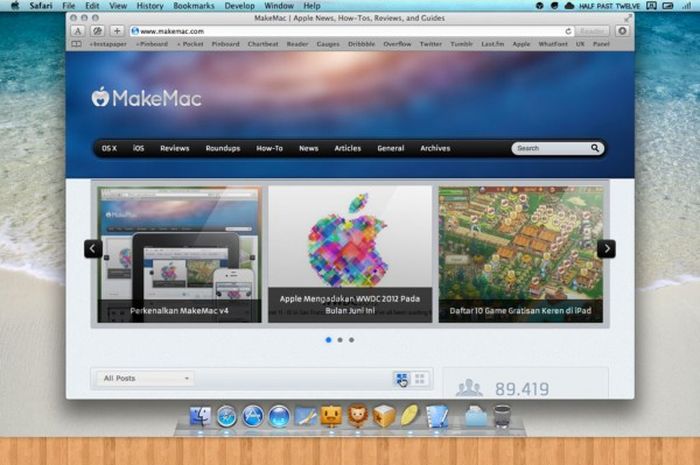Viewport: 700px width, 465px height.
Task: Open the Instapaper bookmark
Action: pos(108,44)
